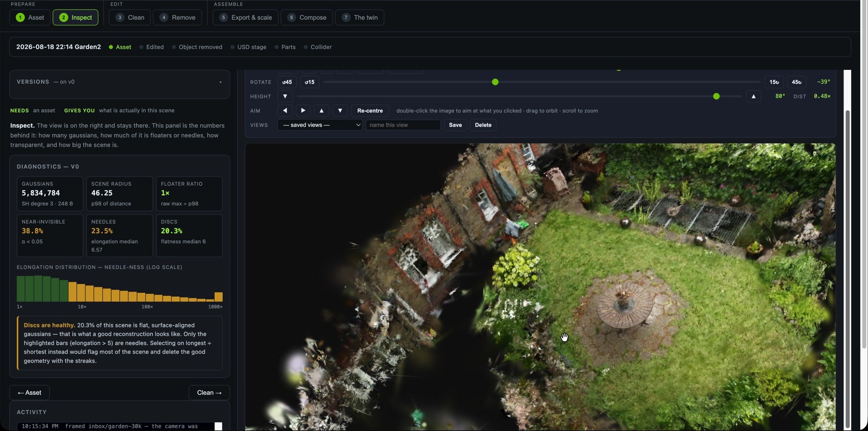Viewport: 868px width, 431px height.
Task: Select the Near-invisible 38.8% value
Action: [32, 231]
